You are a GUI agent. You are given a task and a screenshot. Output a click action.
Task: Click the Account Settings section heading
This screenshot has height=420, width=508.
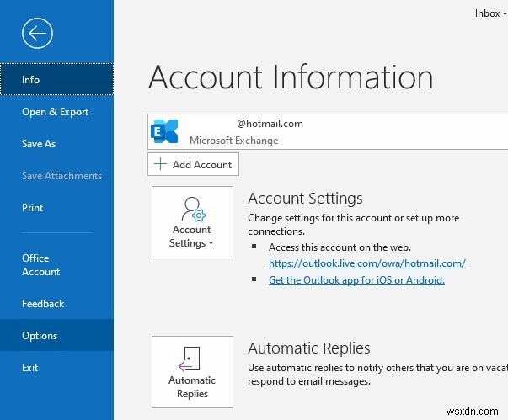(305, 198)
